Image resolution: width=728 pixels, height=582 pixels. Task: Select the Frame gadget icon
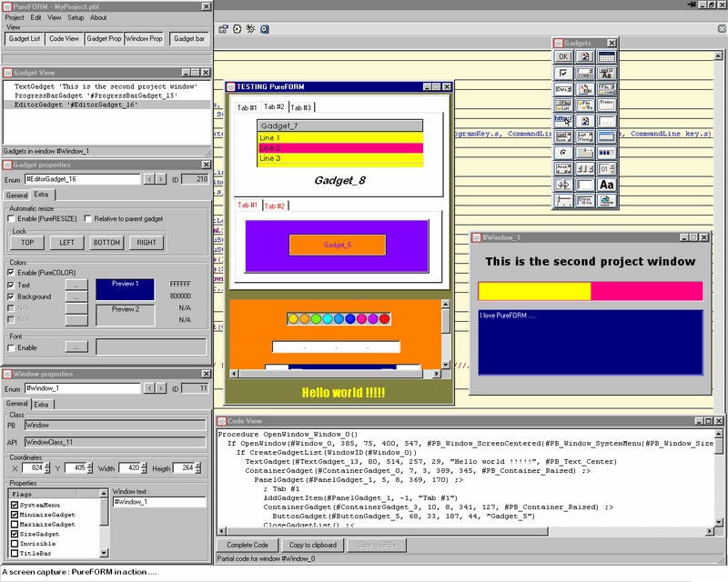[x=607, y=105]
